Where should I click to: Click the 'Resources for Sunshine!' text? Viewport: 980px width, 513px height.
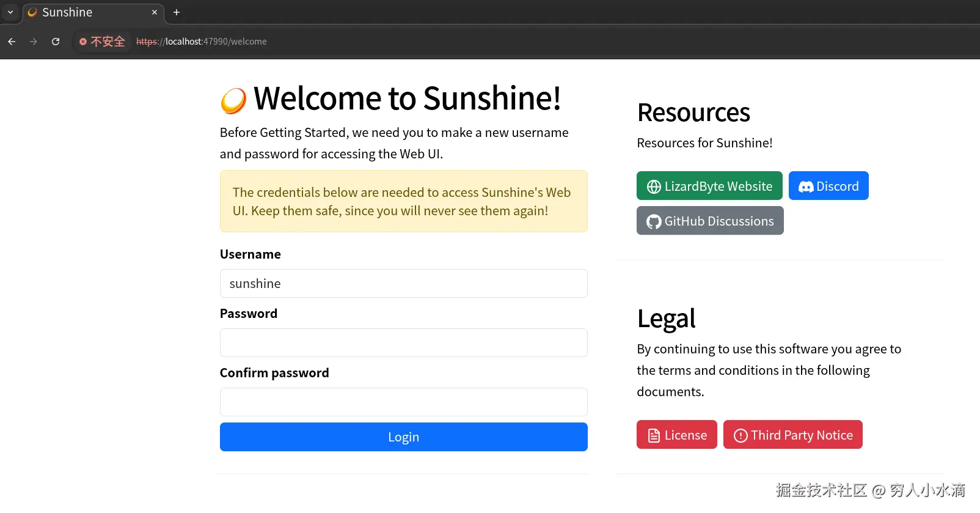pyautogui.click(x=704, y=143)
